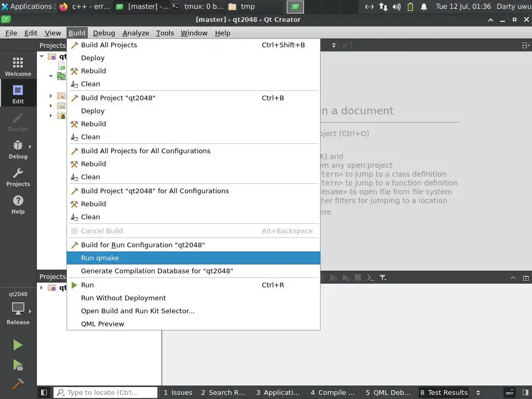The height and width of the screenshot is (399, 532).
Task: Select Build Project "qt2048" for All Configurations
Action: (x=193, y=191)
